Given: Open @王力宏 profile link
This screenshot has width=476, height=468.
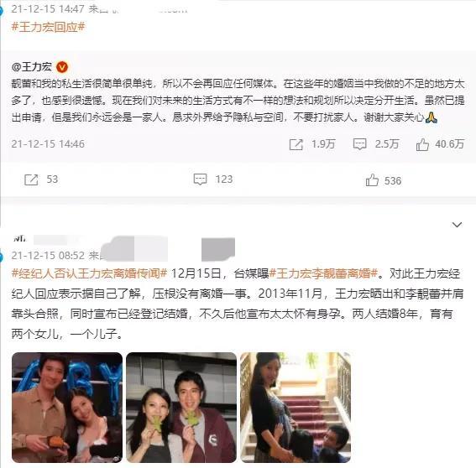Looking at the screenshot, I should pos(32,66).
